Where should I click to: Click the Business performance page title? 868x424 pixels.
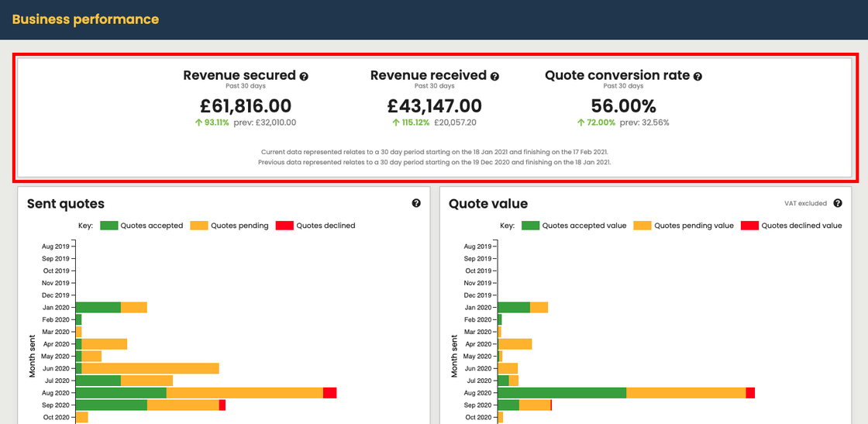[x=85, y=19]
